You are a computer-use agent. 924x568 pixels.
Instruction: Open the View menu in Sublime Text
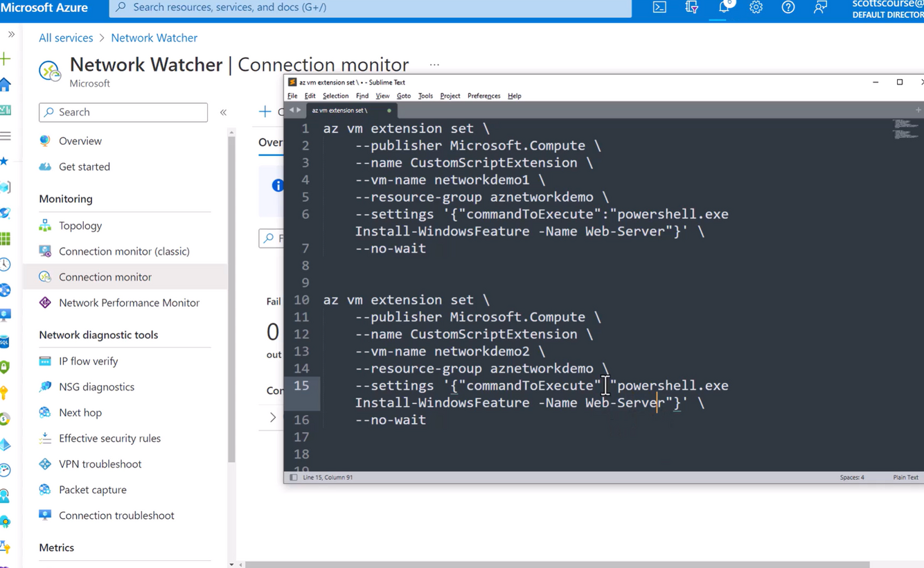382,96
